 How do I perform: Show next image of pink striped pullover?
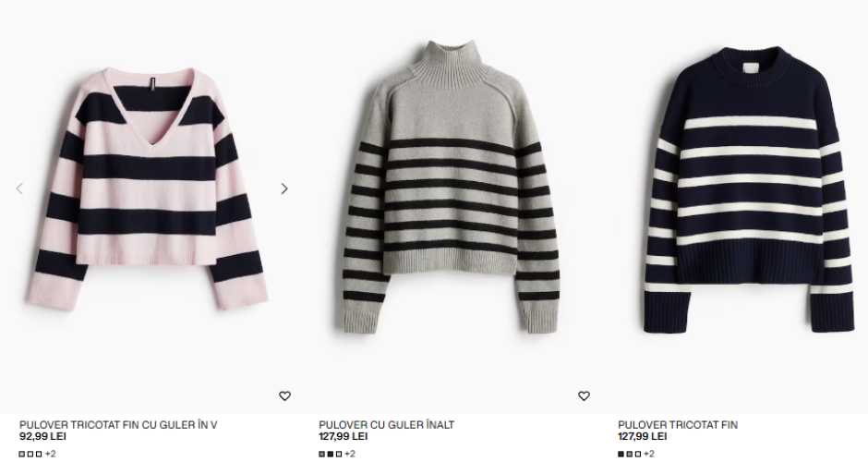coord(284,188)
